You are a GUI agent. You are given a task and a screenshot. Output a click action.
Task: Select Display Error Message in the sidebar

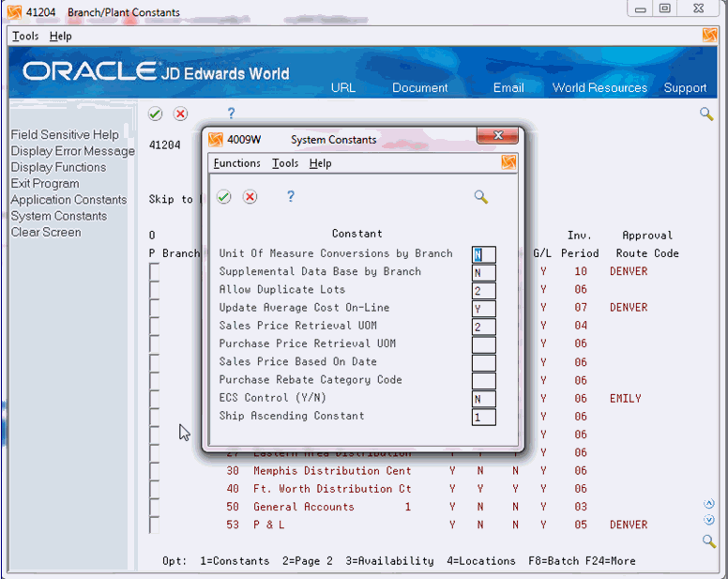point(72,151)
